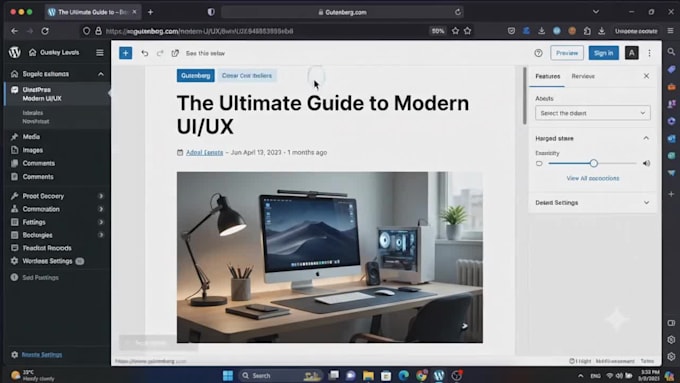
Task: Click the blue Sign in button
Action: point(603,53)
